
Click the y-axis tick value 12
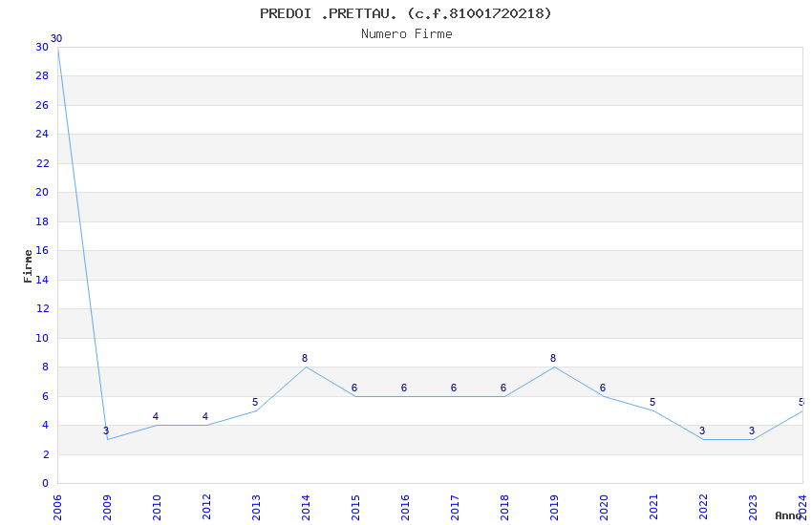coord(42,308)
